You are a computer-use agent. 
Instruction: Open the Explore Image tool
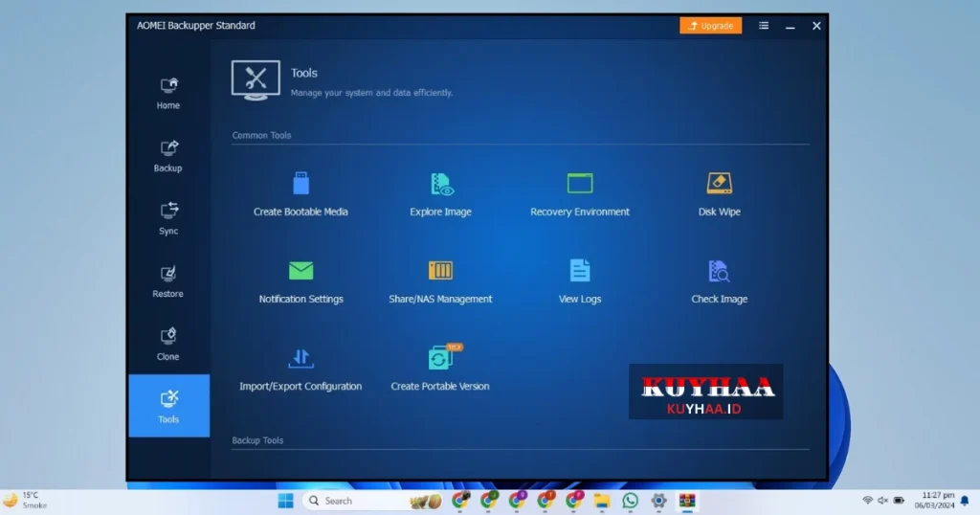tap(440, 194)
